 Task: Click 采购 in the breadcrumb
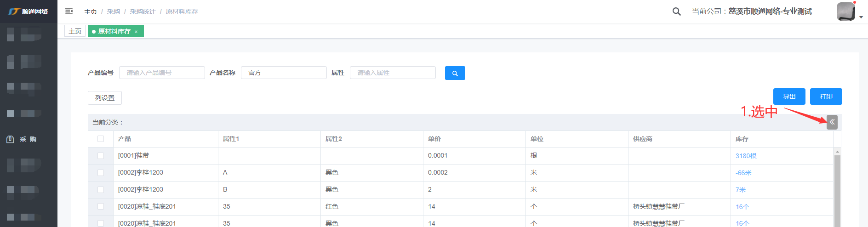click(x=114, y=11)
